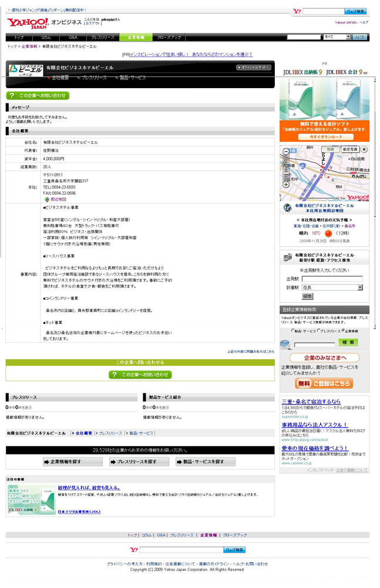Click the train icon in access search panel
The height and width of the screenshot is (588, 380).
(x=287, y=258)
